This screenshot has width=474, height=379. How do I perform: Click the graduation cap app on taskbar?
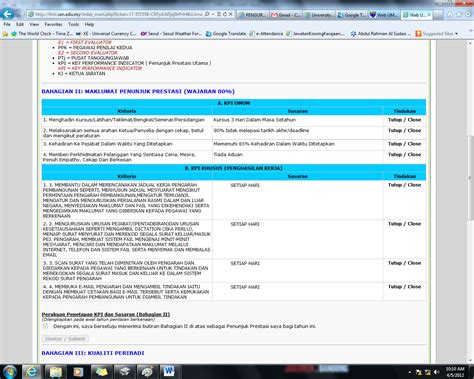pyautogui.click(x=124, y=371)
